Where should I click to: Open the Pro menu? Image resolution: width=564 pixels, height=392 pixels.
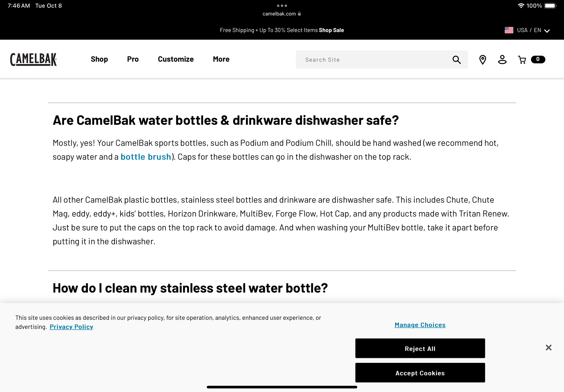pyautogui.click(x=133, y=59)
